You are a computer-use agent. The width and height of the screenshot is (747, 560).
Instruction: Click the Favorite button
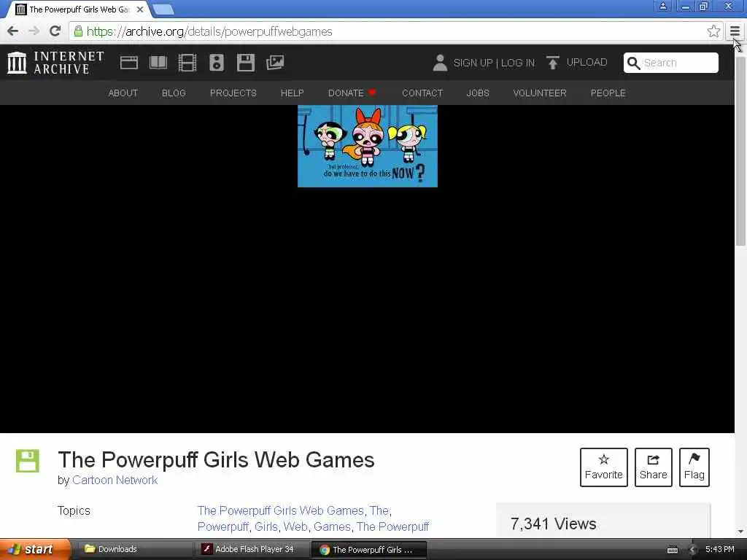click(x=603, y=467)
